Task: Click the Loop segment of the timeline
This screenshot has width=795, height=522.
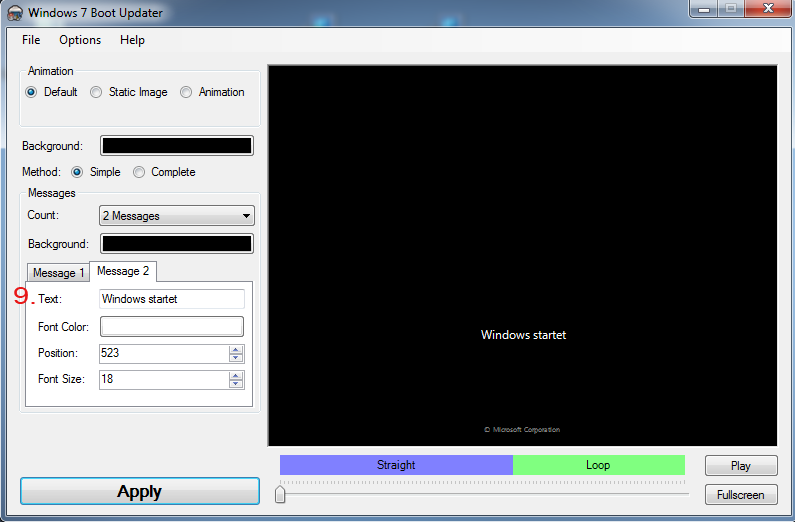Action: click(x=599, y=465)
